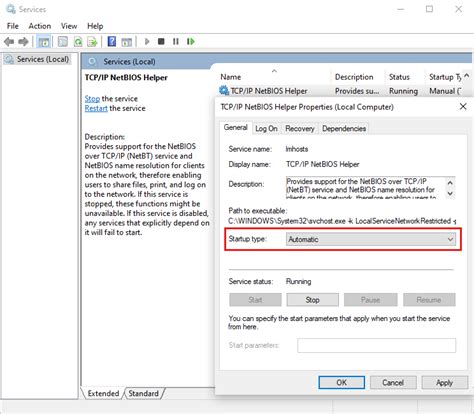Sort by the Description column header

pos(358,77)
